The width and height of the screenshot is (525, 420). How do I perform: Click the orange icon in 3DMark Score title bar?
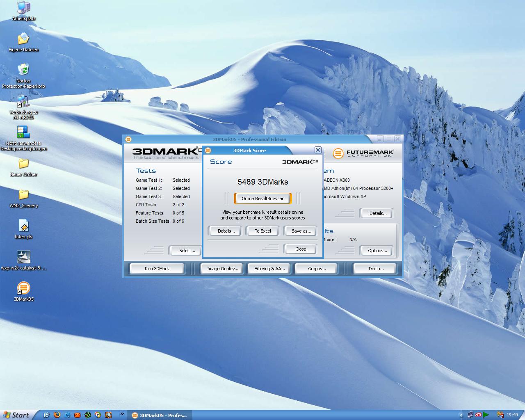[208, 151]
